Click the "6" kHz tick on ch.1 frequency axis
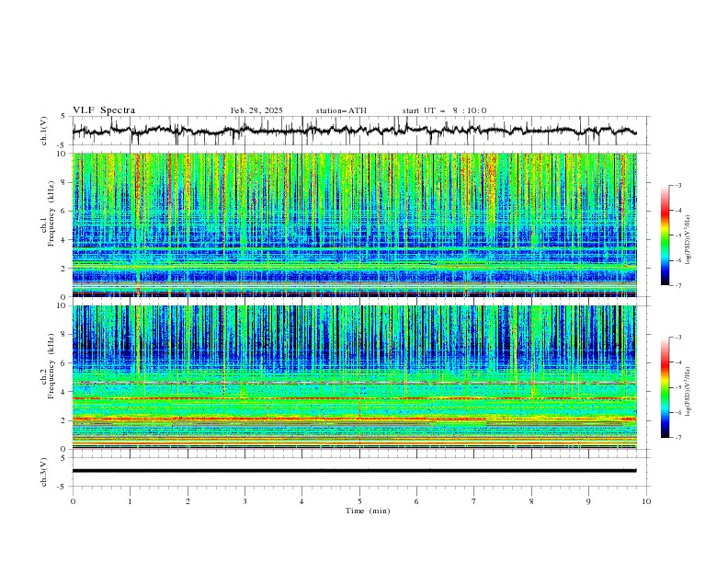728x563 pixels. pos(65,211)
